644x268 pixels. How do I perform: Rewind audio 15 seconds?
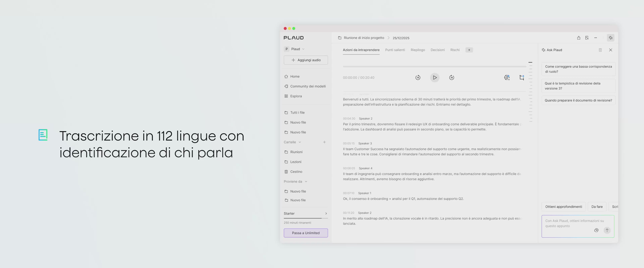418,77
